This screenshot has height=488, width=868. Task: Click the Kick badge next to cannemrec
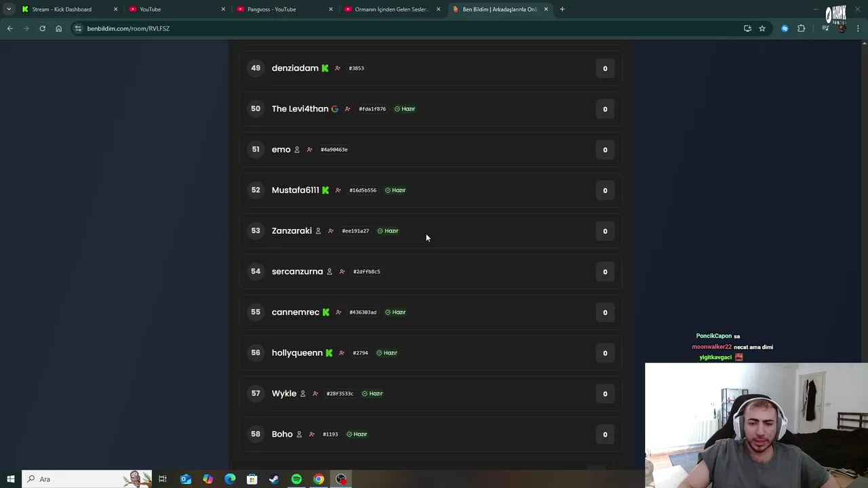click(x=325, y=312)
